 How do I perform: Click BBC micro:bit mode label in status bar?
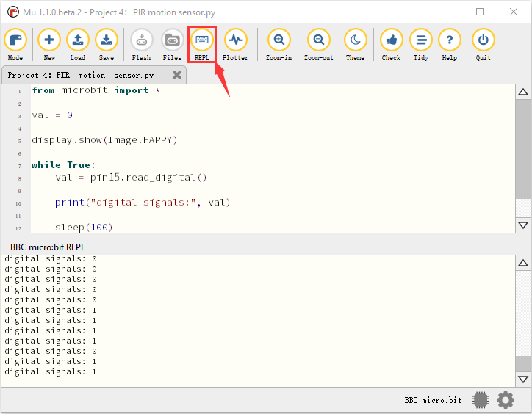coord(434,401)
